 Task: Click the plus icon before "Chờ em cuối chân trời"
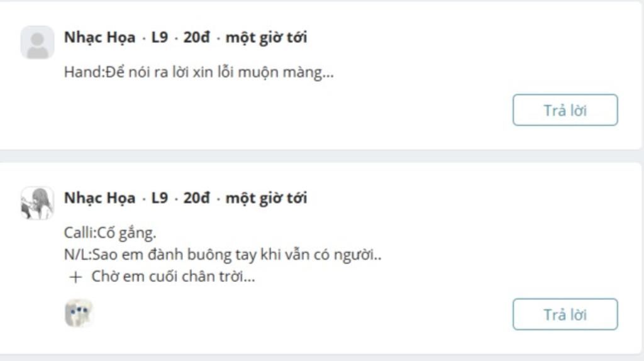[x=75, y=277]
